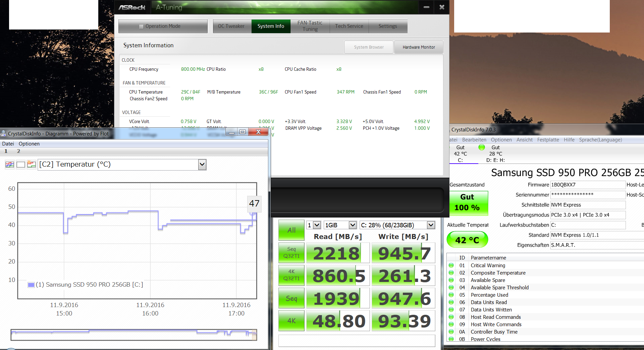This screenshot has height=350, width=644.
Task: Select the C: disk reading Gut 42 °C
Action: (461, 154)
